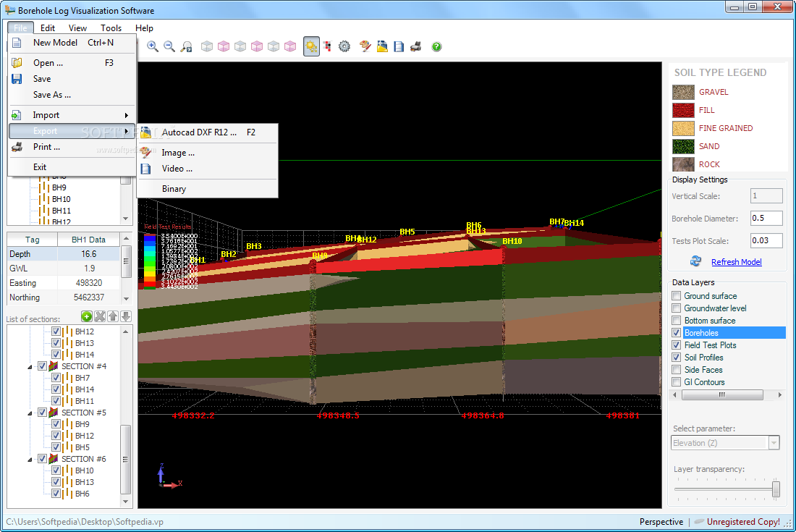
Task: Open the Help menu
Action: point(144,28)
